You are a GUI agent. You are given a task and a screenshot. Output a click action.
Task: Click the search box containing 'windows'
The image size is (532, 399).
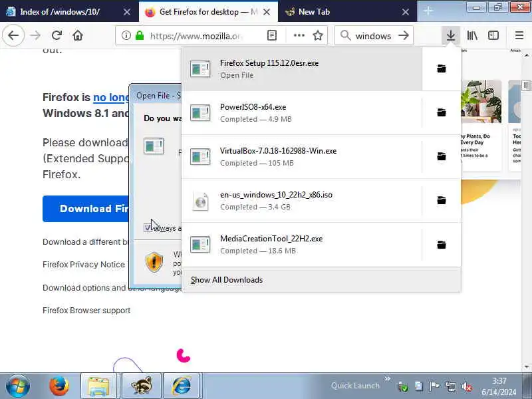point(373,36)
